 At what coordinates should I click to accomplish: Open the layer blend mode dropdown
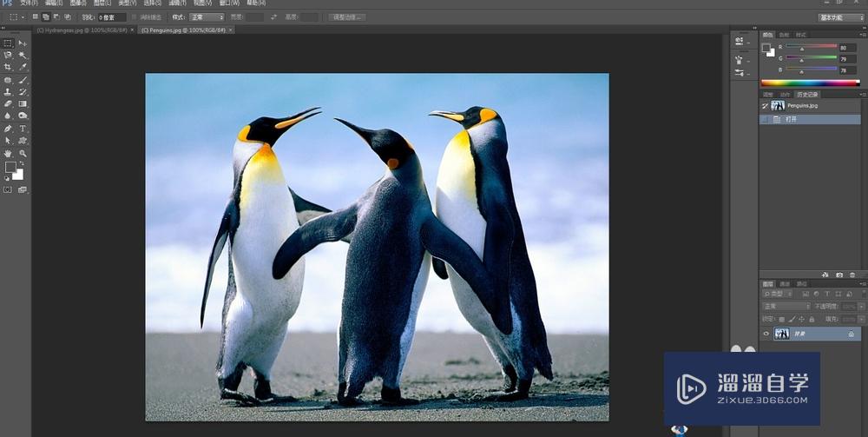coord(786,306)
